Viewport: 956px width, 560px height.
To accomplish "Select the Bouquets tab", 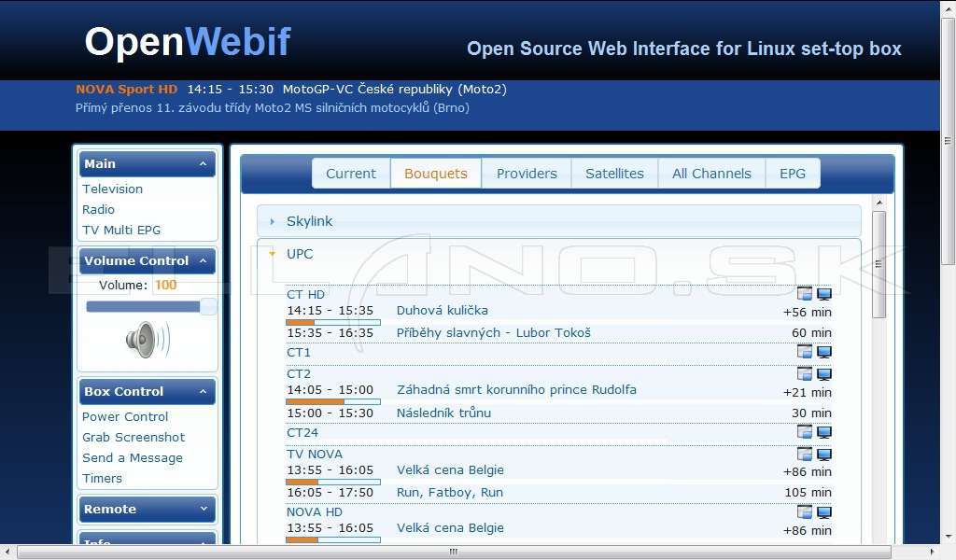I will (x=436, y=174).
